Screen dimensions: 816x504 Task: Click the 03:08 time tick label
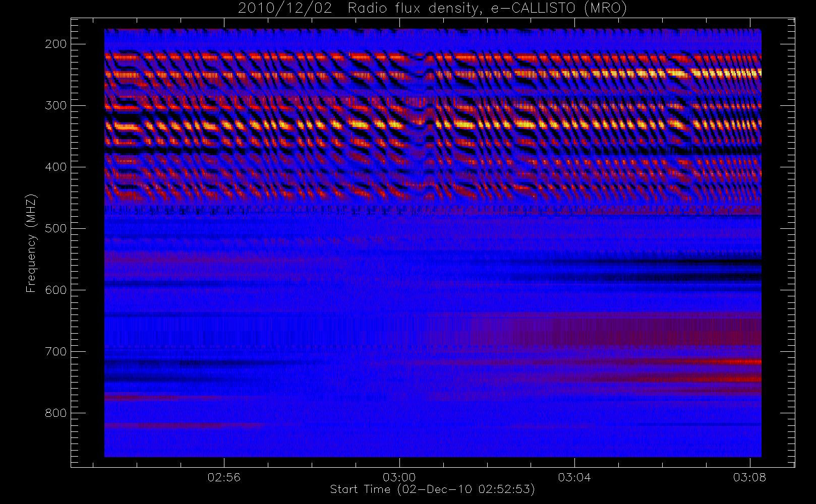[x=749, y=477]
